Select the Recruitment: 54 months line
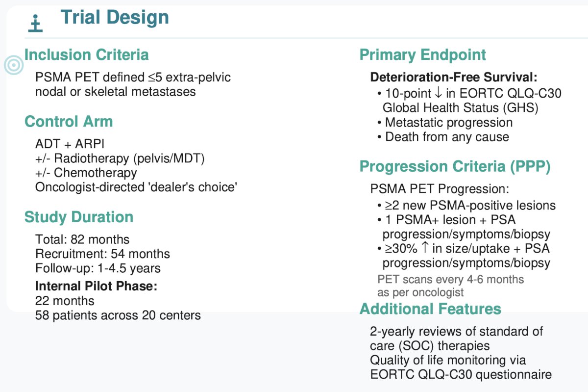The height and width of the screenshot is (392, 588). pos(102,254)
